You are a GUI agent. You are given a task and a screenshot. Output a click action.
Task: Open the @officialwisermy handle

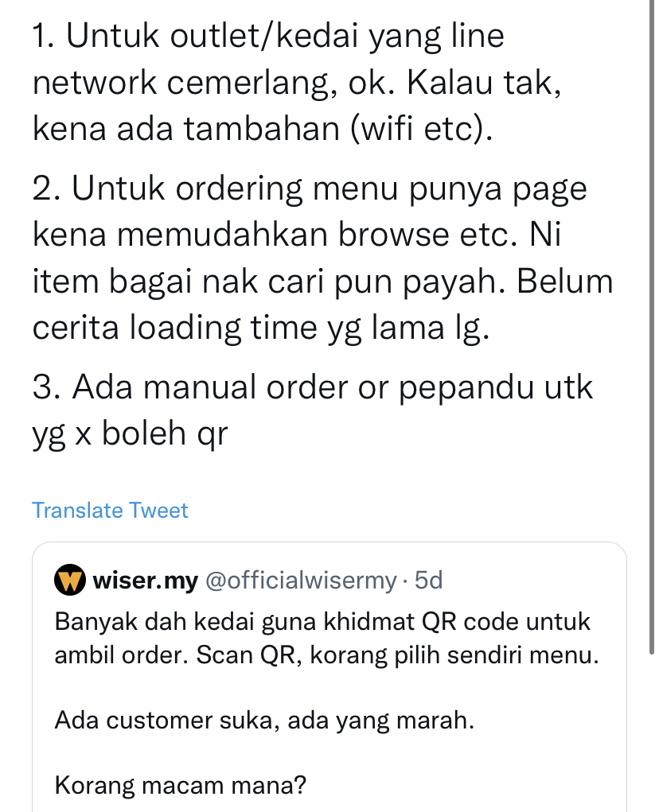(301, 581)
